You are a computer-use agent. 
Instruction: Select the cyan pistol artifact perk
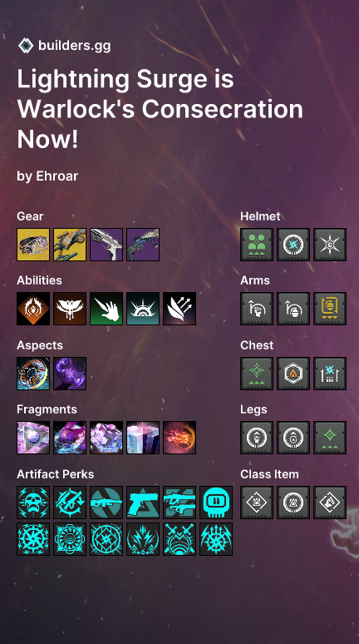[143, 503]
